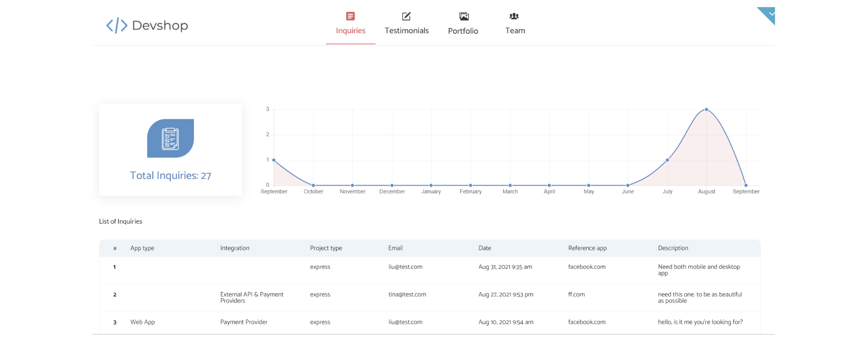Click the ff.com reference app link
Screen dimensions: 868x339
click(576, 294)
